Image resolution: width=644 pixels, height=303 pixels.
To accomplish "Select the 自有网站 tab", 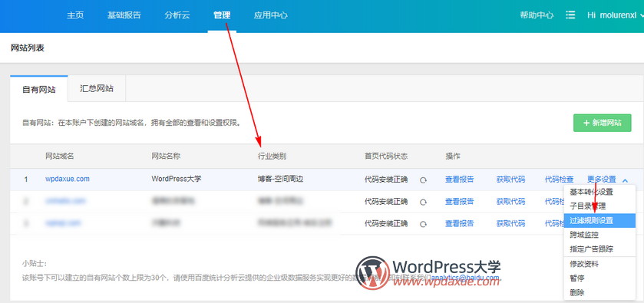I will (x=39, y=89).
